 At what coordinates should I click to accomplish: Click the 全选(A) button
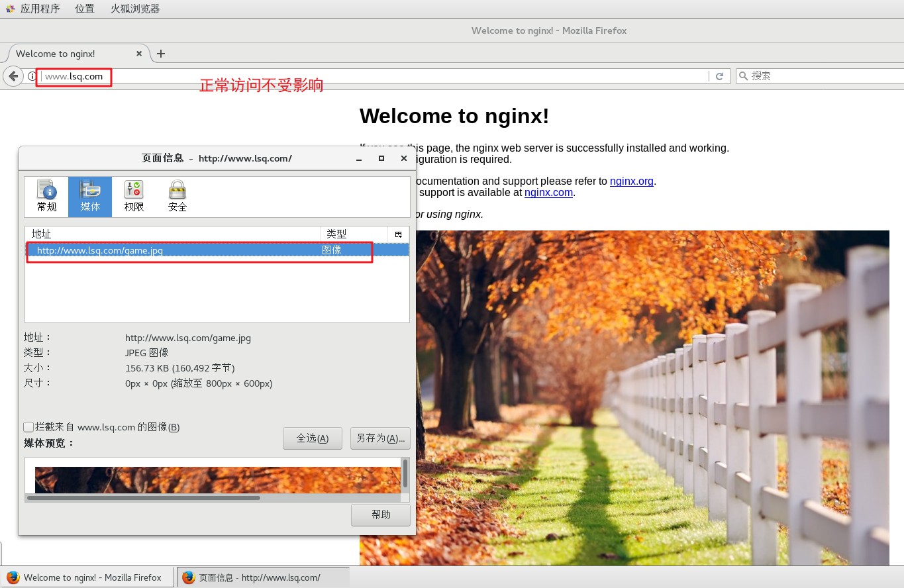(313, 438)
